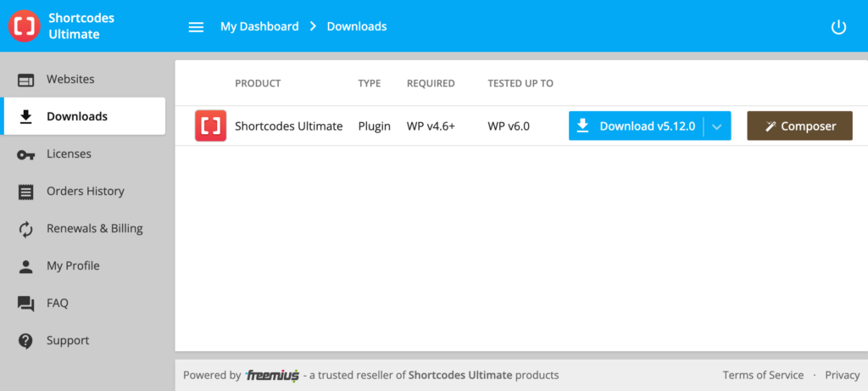Click the Support question mark icon

(x=26, y=341)
